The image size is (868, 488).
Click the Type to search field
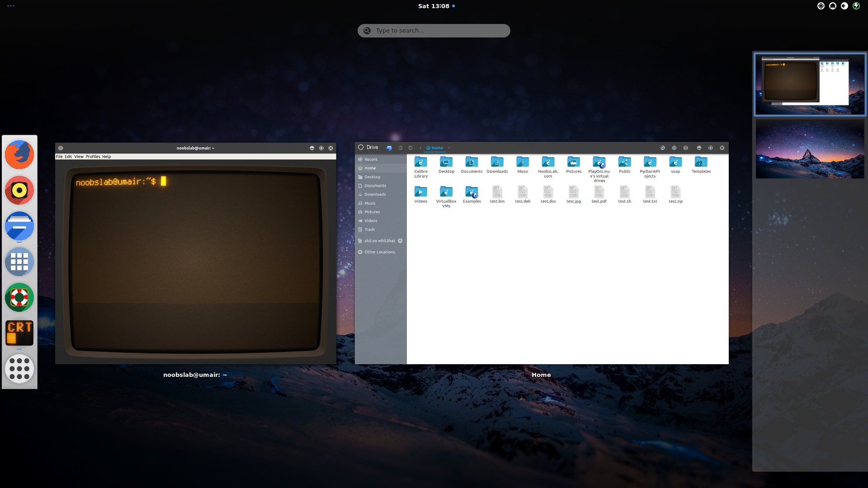(433, 30)
